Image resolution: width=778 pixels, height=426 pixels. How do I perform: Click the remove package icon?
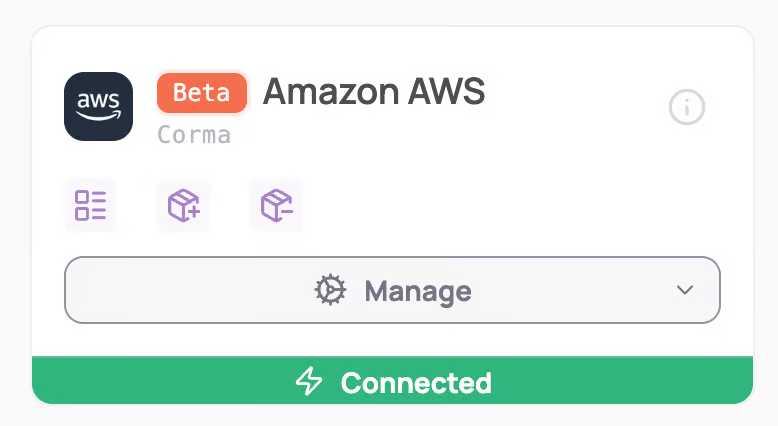click(x=276, y=206)
